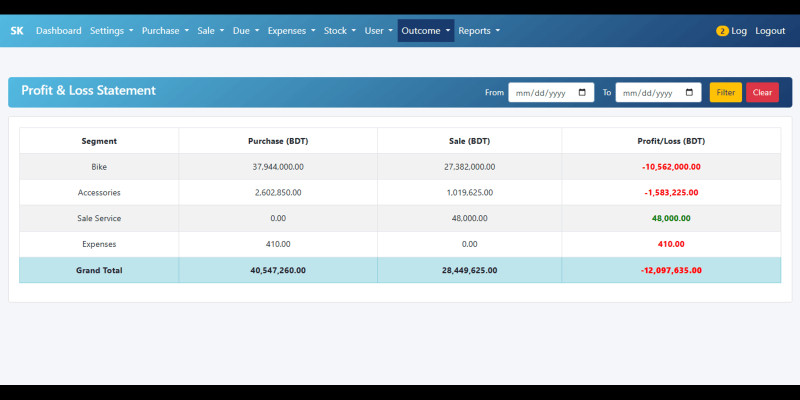Viewport: 800px width, 400px height.
Task: Click the Bike segment row
Action: 99,167
